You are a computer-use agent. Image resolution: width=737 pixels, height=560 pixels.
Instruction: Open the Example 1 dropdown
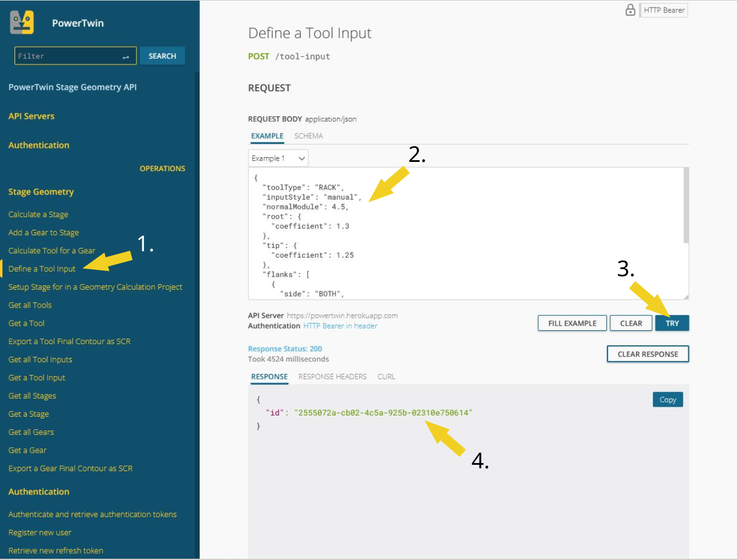click(x=278, y=158)
